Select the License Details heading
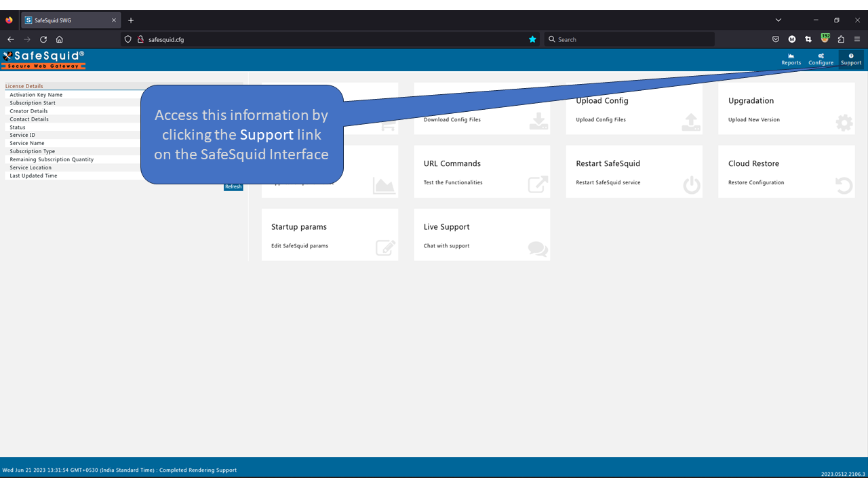The width and height of the screenshot is (868, 488). (24, 86)
